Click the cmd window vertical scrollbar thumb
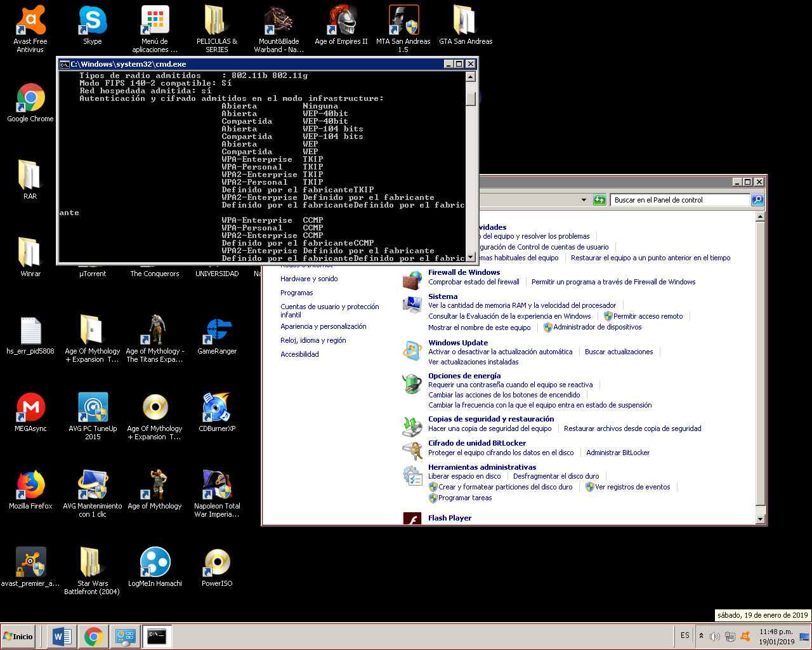This screenshot has height=650, width=812. (x=470, y=98)
